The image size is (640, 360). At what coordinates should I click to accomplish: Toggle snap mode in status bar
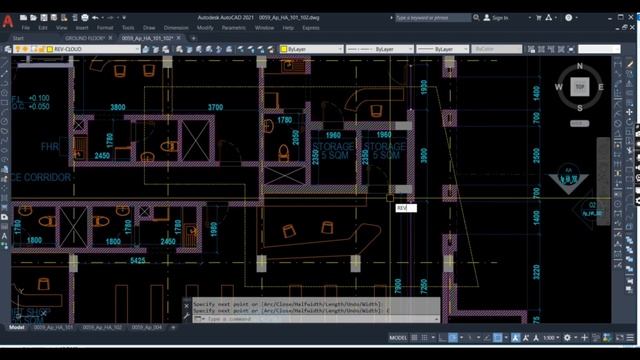424,338
